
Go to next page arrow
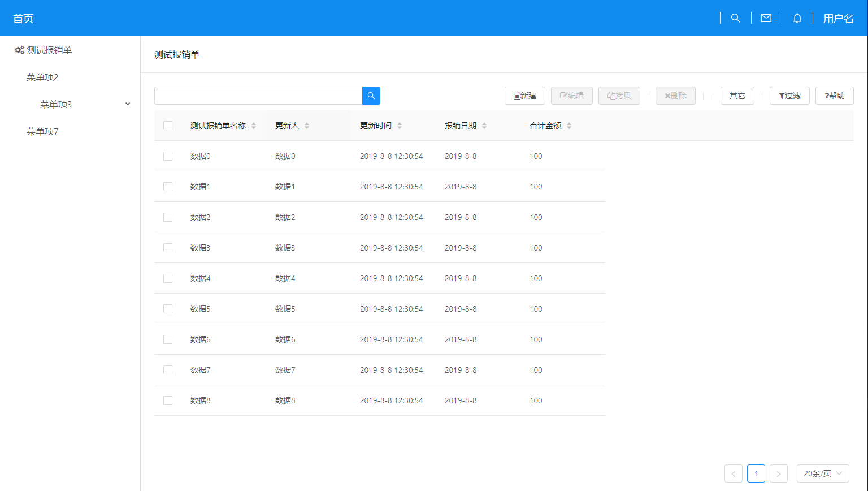point(779,473)
